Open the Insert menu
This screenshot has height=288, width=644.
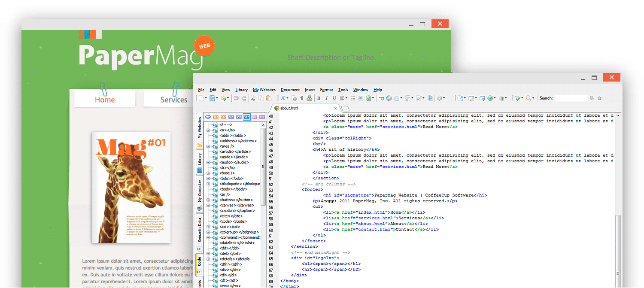310,90
